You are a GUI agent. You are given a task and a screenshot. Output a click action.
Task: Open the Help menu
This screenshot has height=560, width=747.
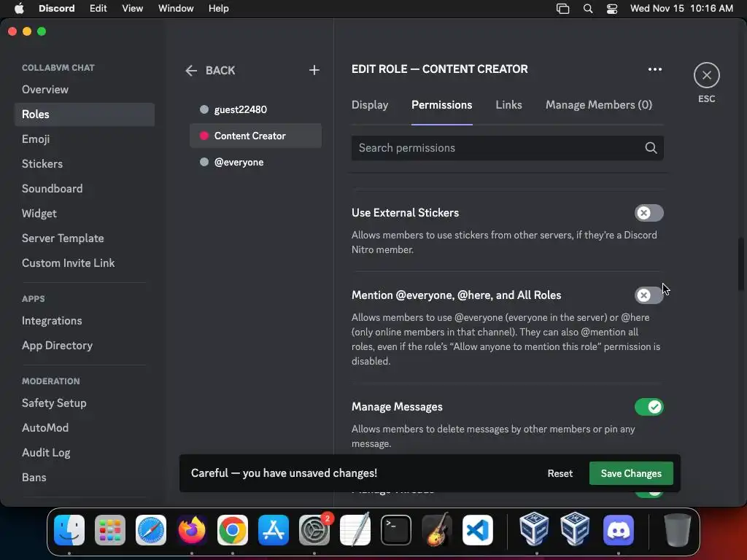219,9
